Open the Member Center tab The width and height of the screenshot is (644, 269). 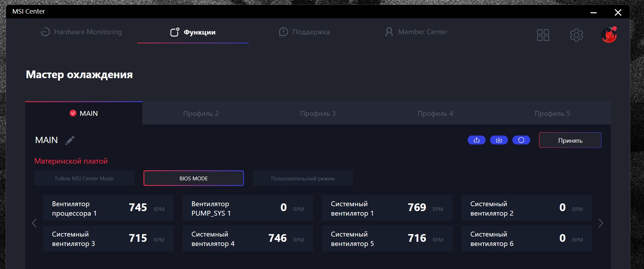click(416, 32)
